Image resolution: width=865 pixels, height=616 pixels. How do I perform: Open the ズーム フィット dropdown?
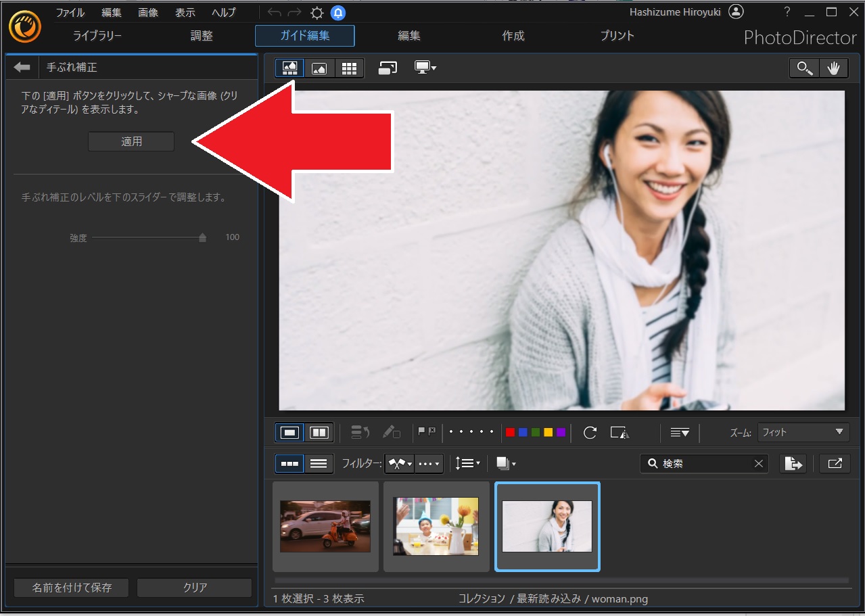(803, 432)
